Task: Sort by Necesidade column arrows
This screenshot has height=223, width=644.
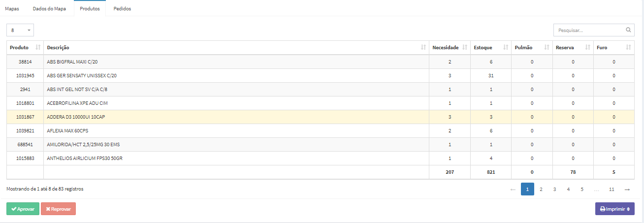Action: coord(464,47)
